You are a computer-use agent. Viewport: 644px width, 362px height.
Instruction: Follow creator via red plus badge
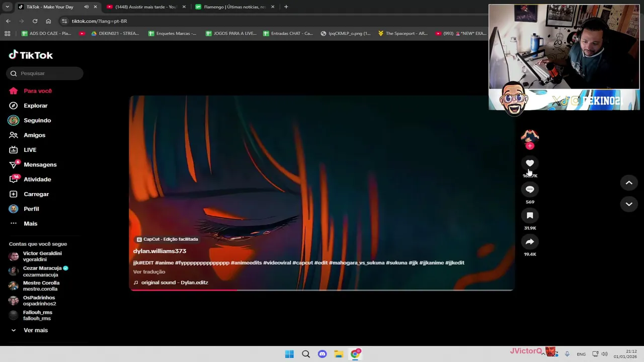[x=530, y=146]
